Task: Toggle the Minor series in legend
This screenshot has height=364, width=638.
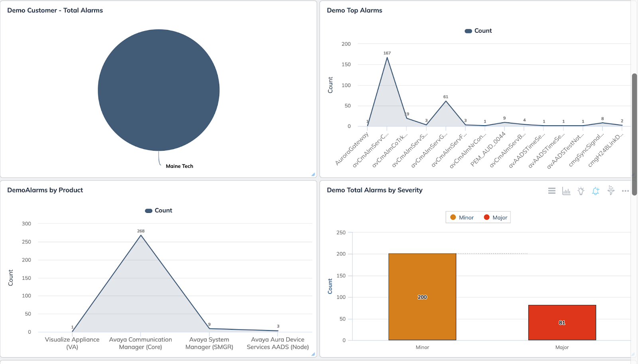Action: click(x=462, y=217)
